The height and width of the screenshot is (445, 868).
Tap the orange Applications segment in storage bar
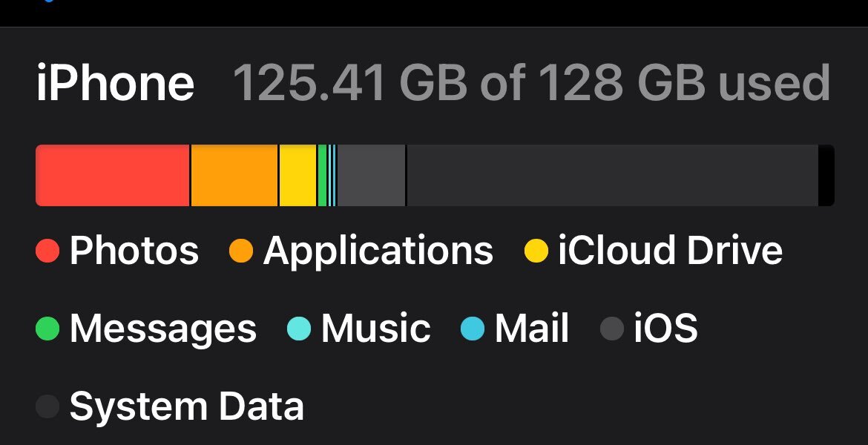pos(234,176)
